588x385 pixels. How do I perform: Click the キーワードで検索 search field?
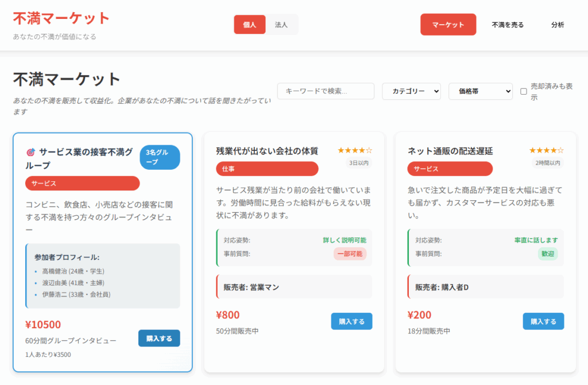click(326, 91)
